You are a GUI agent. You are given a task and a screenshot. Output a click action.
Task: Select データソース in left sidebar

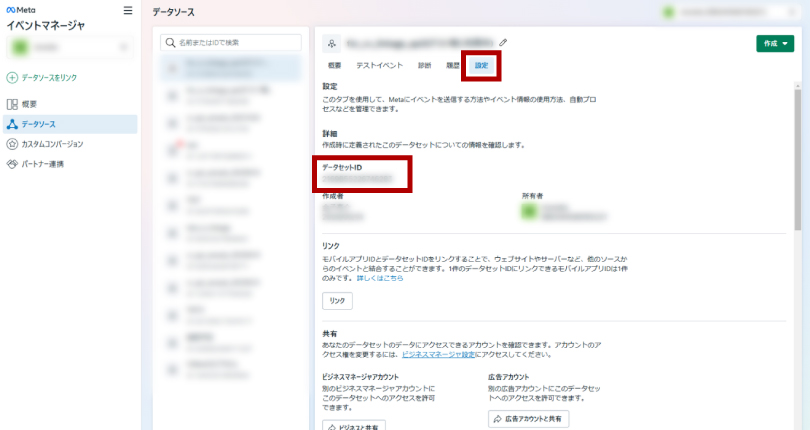[71, 124]
